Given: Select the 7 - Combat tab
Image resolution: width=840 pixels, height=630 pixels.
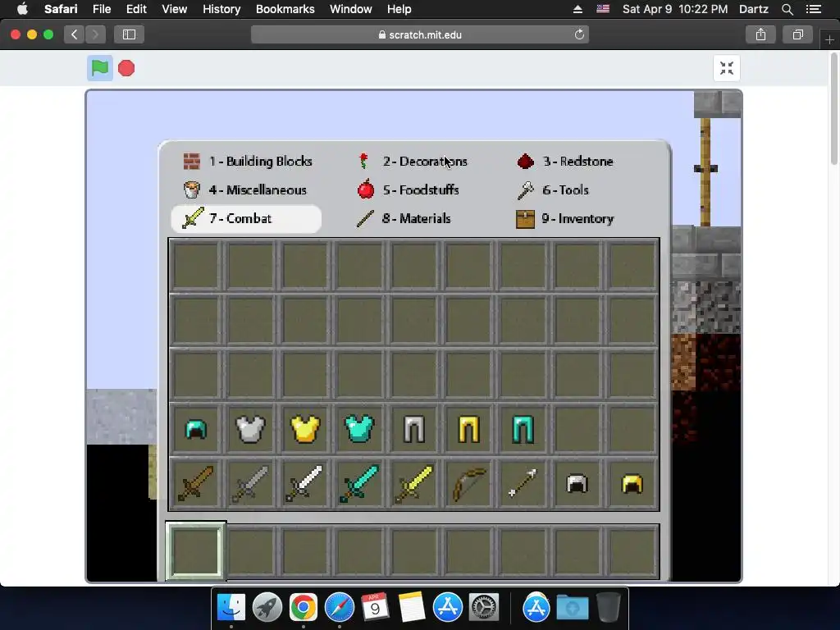Looking at the screenshot, I should point(246,218).
